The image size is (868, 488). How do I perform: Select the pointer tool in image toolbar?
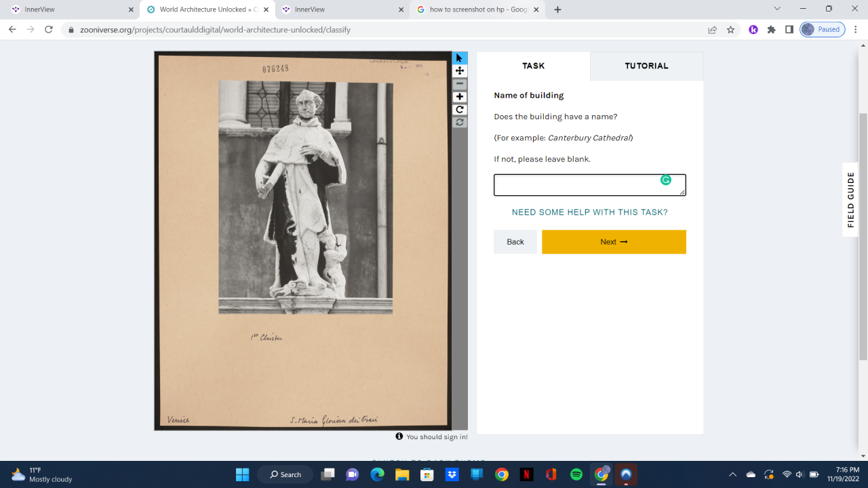click(460, 58)
